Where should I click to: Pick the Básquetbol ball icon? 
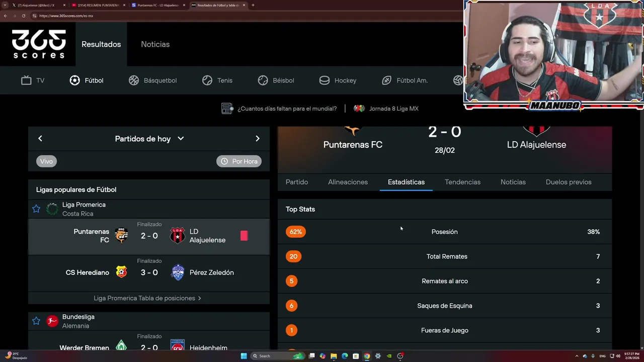134,80
